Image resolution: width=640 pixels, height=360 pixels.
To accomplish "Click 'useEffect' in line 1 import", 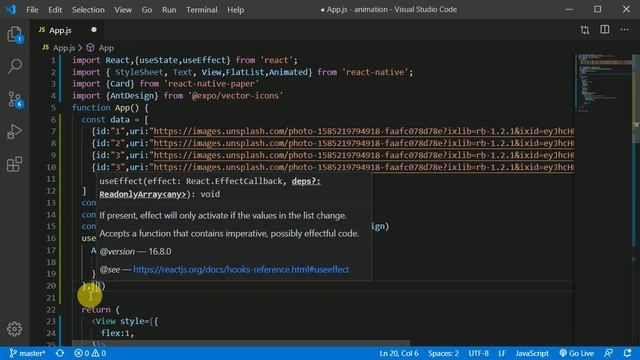I will (204, 60).
